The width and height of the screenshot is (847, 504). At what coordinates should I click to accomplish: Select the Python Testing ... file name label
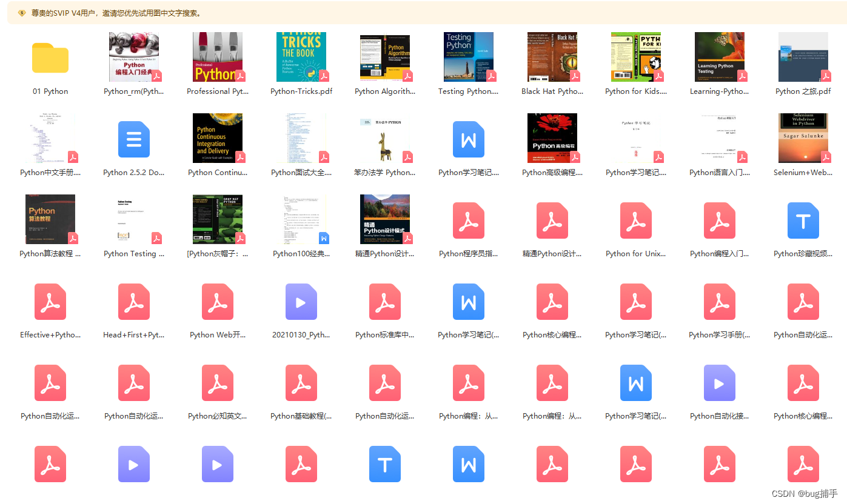134,254
